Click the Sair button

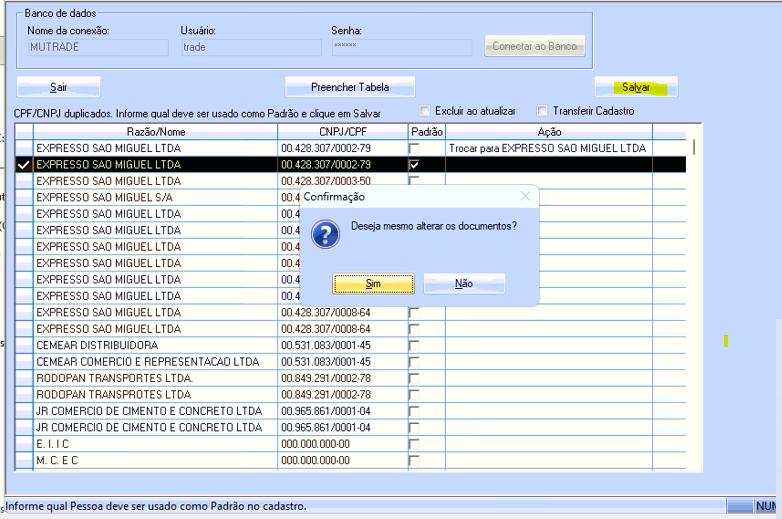coord(58,87)
